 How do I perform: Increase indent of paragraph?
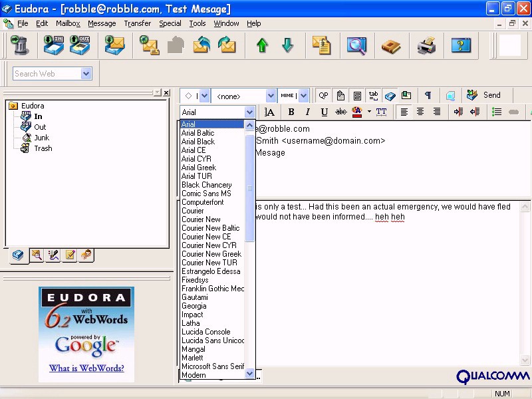(458, 112)
